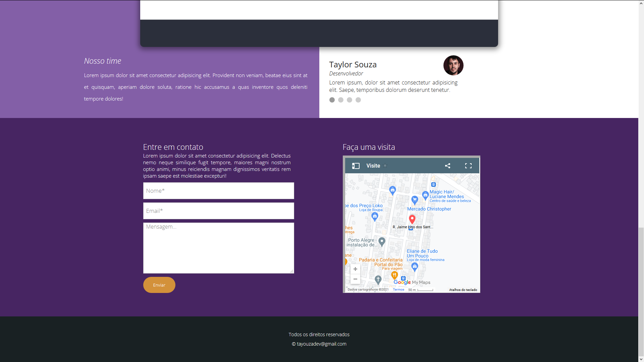
Task: Click the map share icon
Action: coord(447,166)
